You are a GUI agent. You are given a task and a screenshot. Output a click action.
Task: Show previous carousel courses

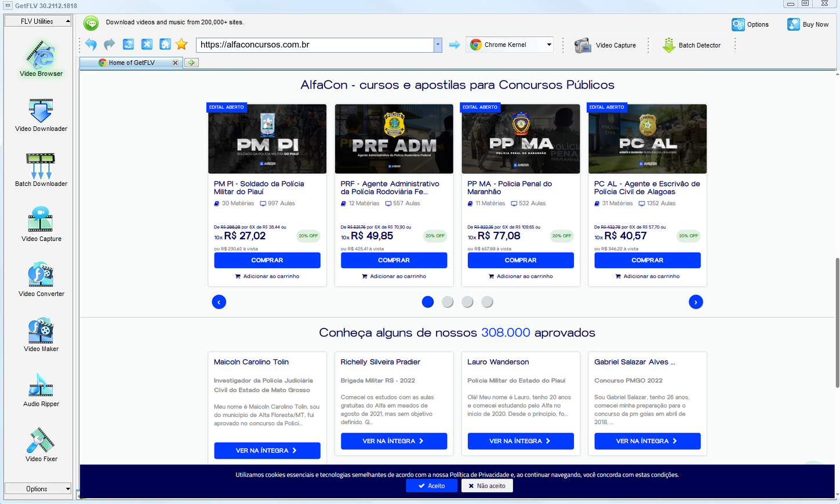(219, 302)
